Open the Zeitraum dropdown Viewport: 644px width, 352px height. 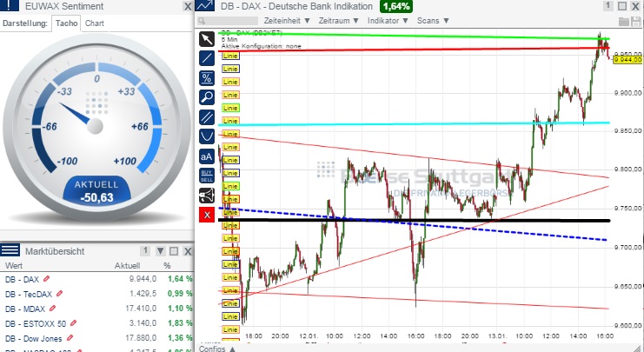tap(339, 21)
